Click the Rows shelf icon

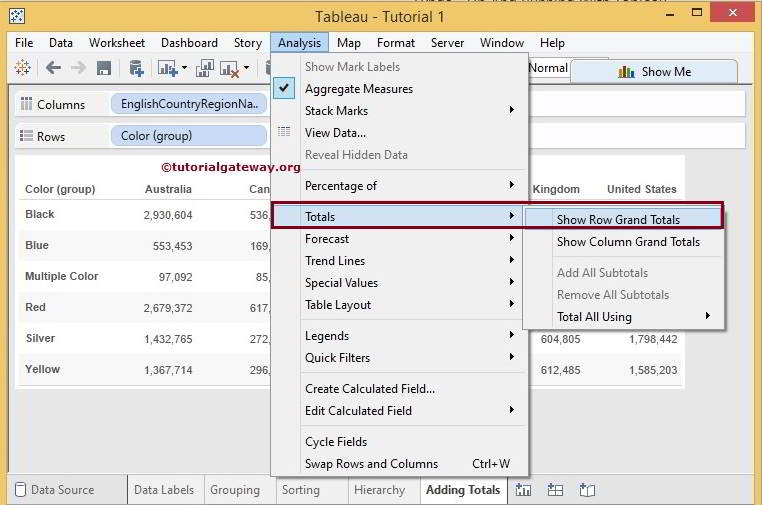point(26,136)
